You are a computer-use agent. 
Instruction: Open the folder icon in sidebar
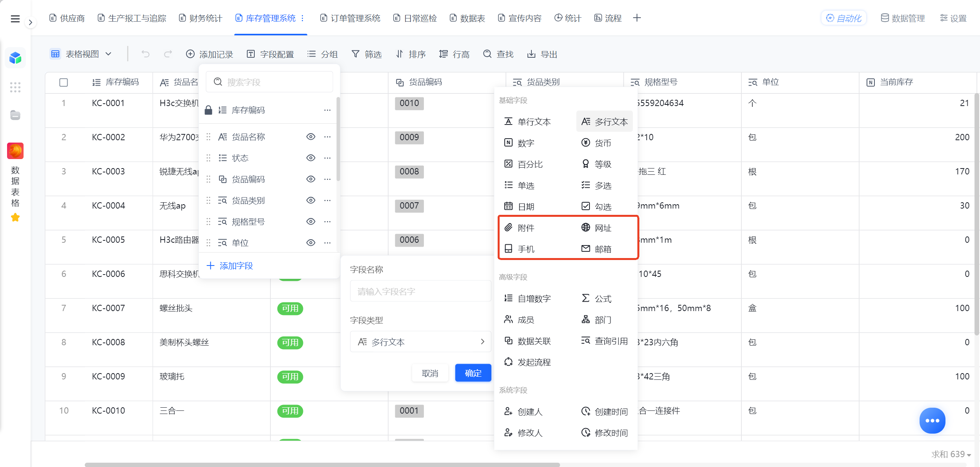pos(15,115)
